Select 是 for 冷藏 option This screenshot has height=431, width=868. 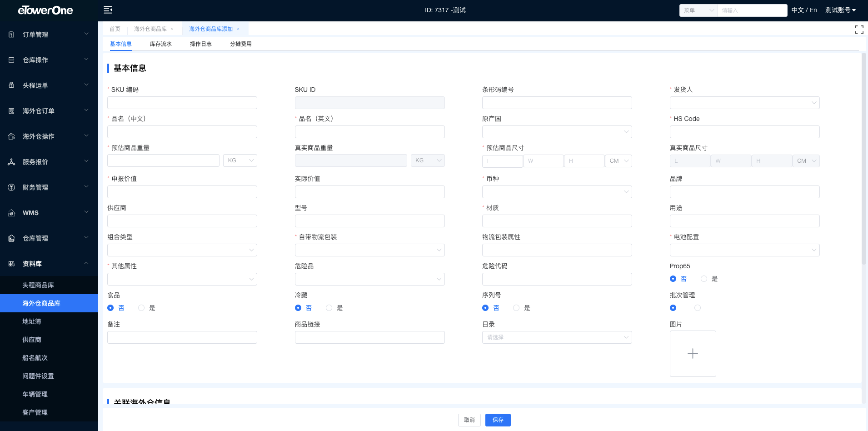click(x=329, y=308)
